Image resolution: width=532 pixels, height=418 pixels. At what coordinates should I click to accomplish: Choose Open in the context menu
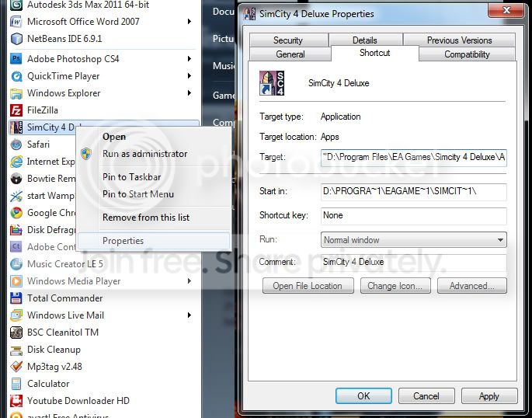153,137
